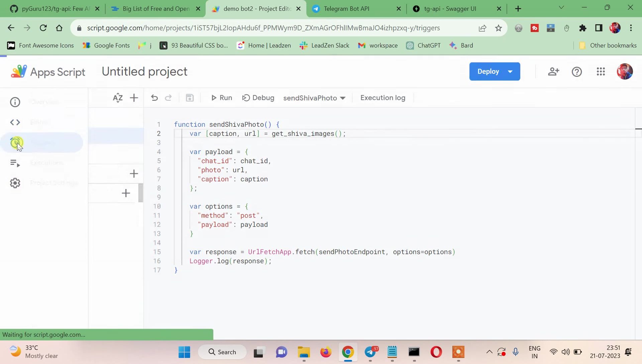This screenshot has width=642, height=364.
Task: Open the Google Fonts bookmark
Action: [x=106, y=45]
